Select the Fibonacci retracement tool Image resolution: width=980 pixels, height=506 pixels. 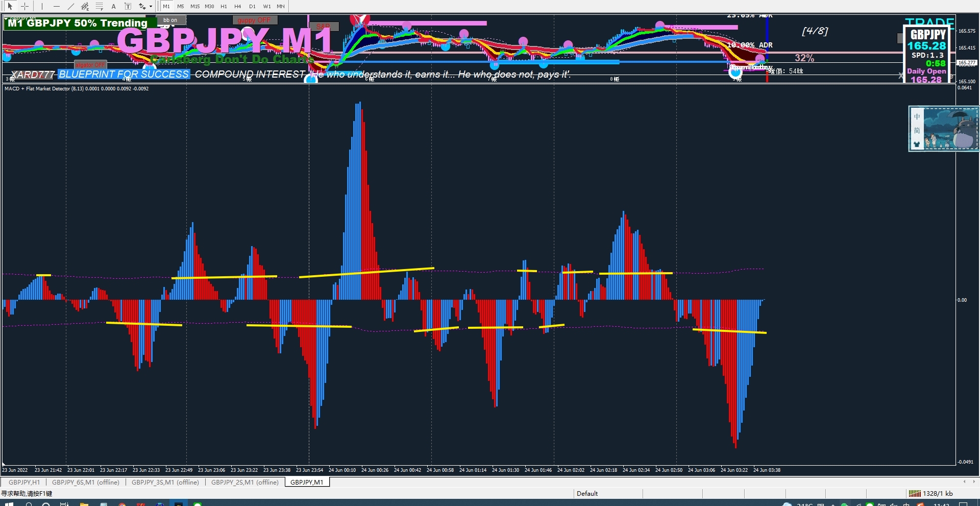click(x=99, y=6)
